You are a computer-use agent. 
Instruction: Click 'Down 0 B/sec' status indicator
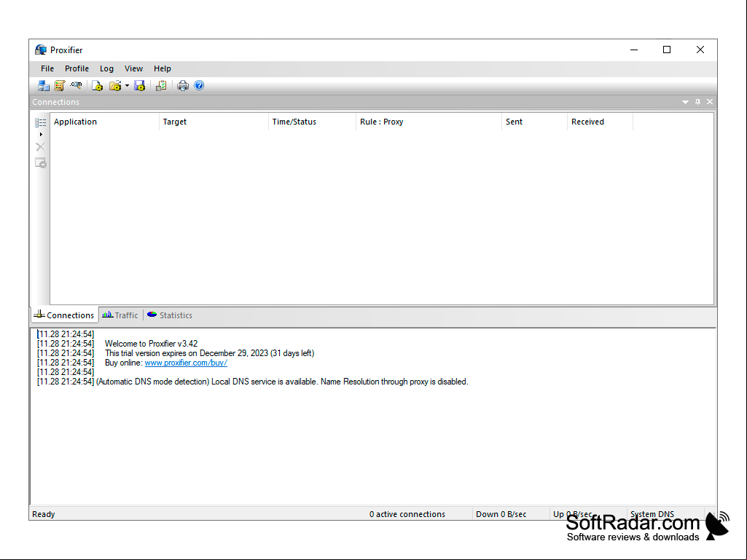coord(501,514)
